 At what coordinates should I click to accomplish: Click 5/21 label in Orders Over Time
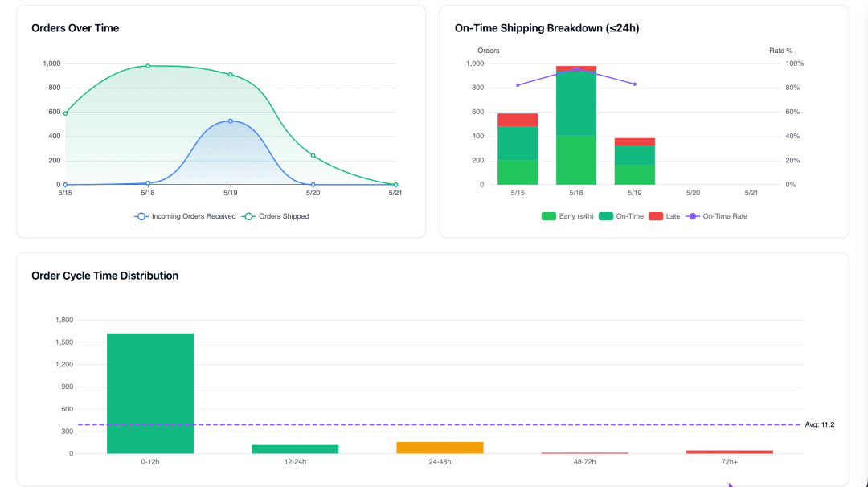(395, 193)
